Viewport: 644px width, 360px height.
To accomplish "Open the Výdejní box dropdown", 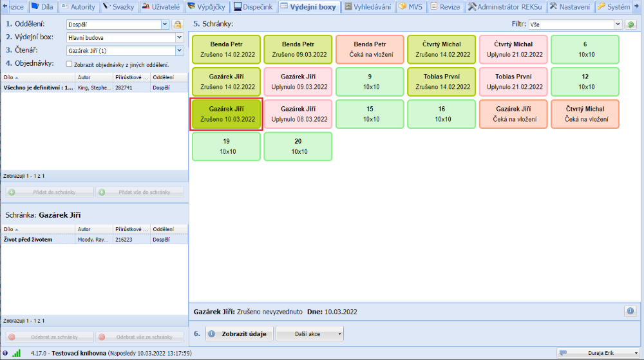I will pyautogui.click(x=179, y=37).
